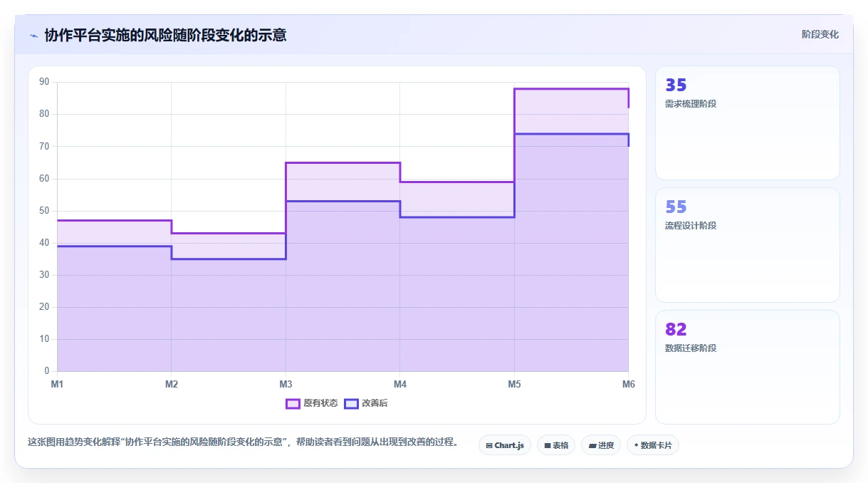Click the chart title 协作平台实施的风险随阶段变化的示意
The image size is (868, 483).
point(165,35)
